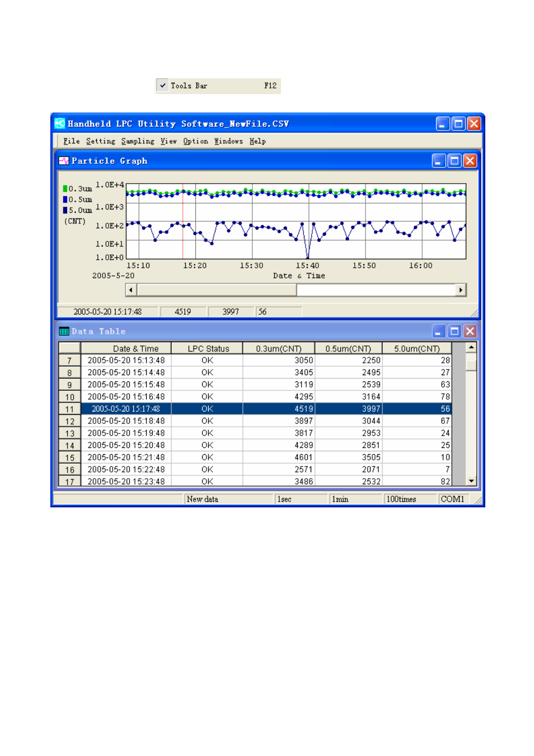Click 5.0um value 63
534x756 pixels.
point(417,385)
